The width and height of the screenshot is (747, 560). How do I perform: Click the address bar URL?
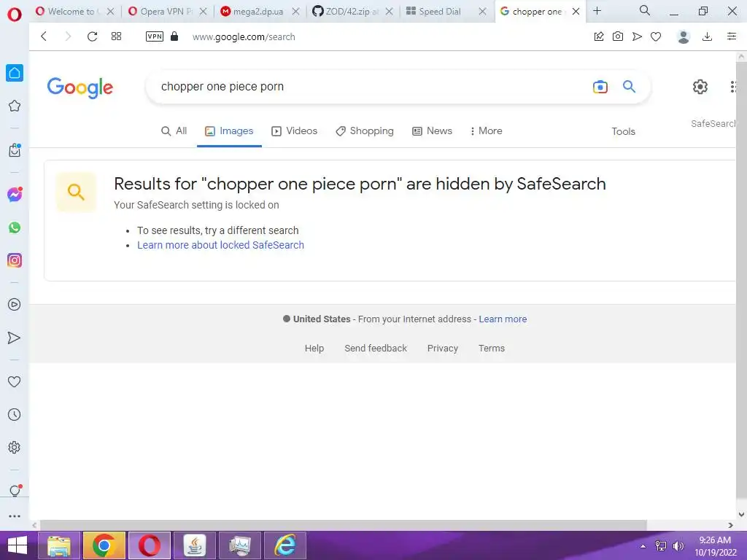pyautogui.click(x=244, y=36)
